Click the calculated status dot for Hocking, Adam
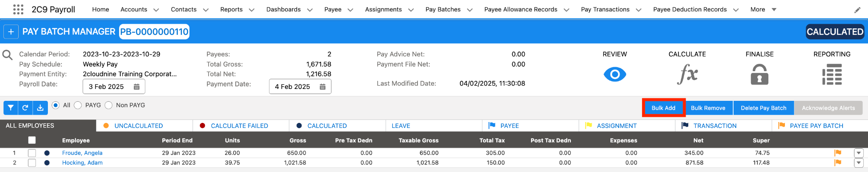Image resolution: width=868 pixels, height=172 pixels. (47, 163)
